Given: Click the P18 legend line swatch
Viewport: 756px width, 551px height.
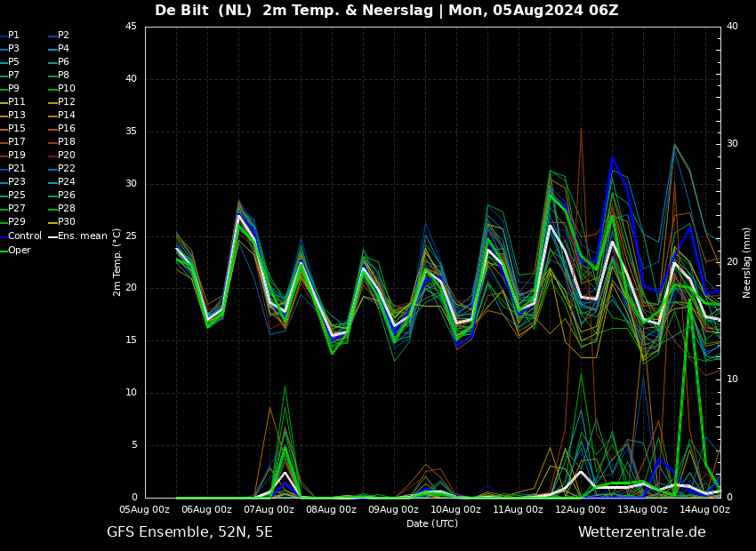Looking at the screenshot, I should click(x=52, y=142).
